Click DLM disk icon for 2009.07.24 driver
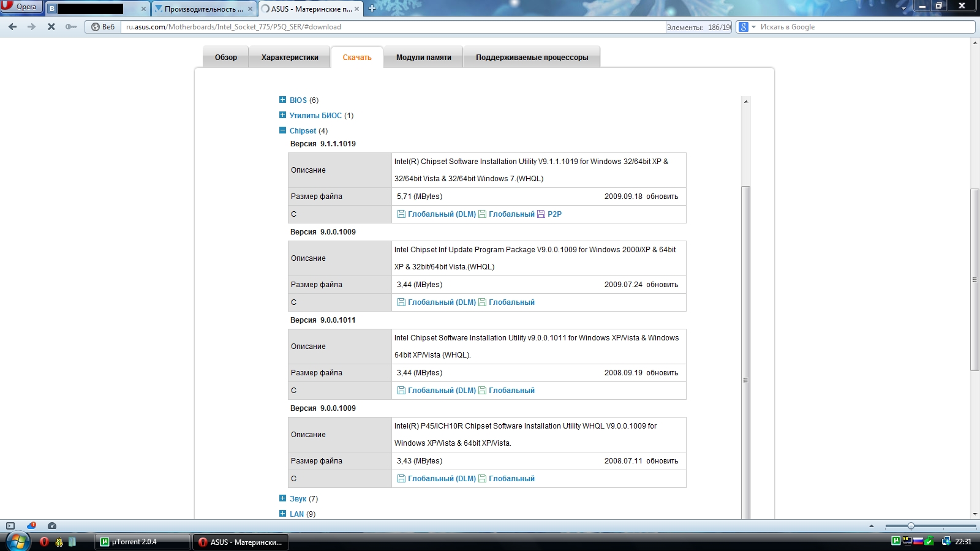The image size is (980, 551). click(x=401, y=302)
